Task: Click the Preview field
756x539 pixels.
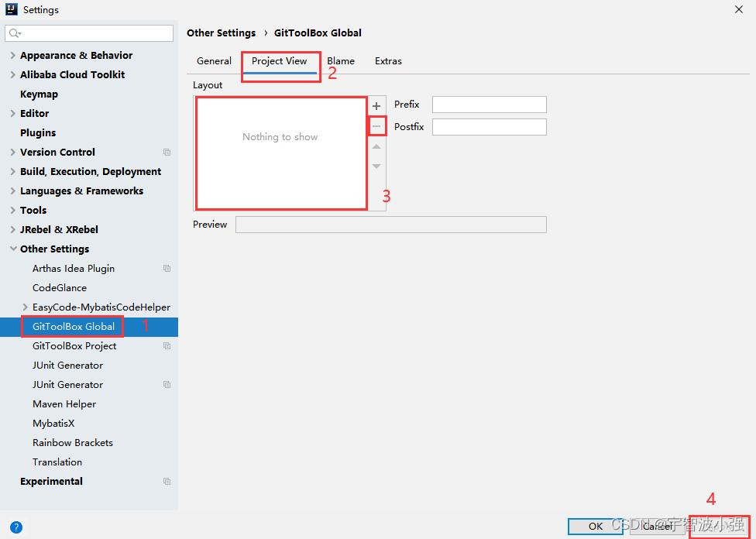Action: pyautogui.click(x=391, y=225)
